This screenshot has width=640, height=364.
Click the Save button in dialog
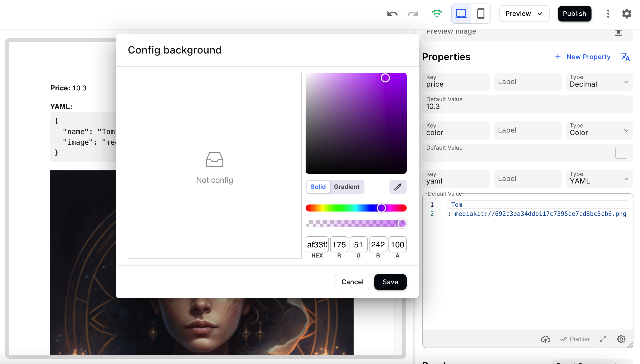[x=390, y=282]
